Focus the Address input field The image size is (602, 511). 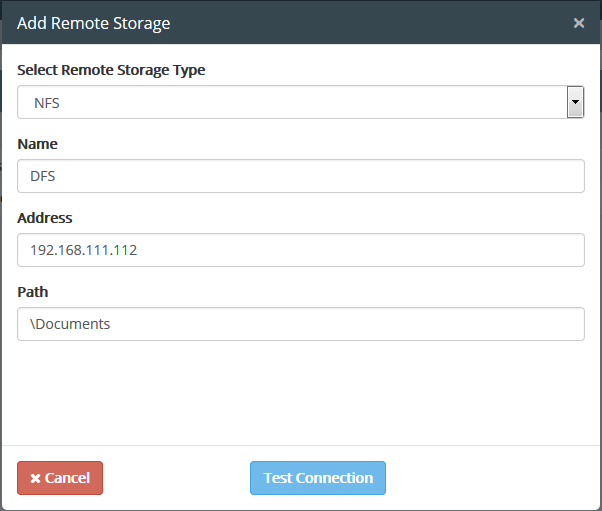coord(301,250)
